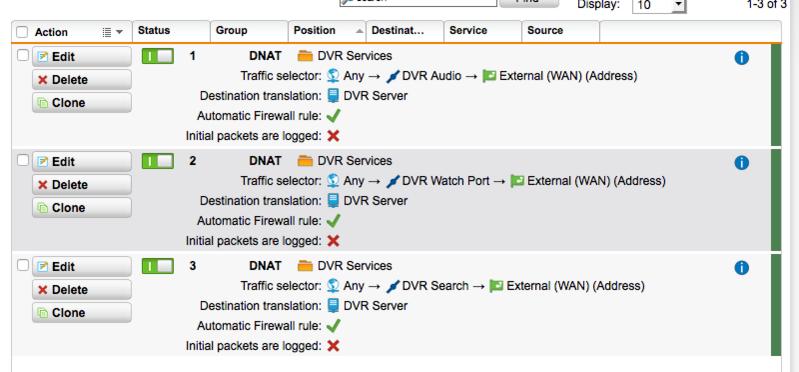Screen dimensions: 799x372
Task: Disable status toggle for DNAT rule 1
Action: click(157, 57)
